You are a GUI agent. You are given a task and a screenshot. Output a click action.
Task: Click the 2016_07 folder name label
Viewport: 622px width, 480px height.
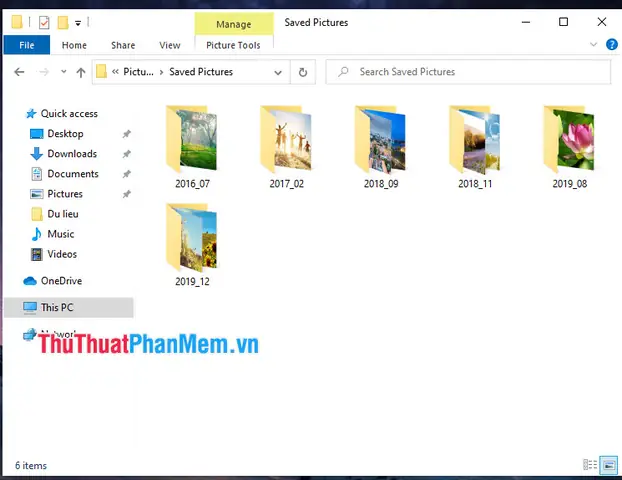coord(192,184)
